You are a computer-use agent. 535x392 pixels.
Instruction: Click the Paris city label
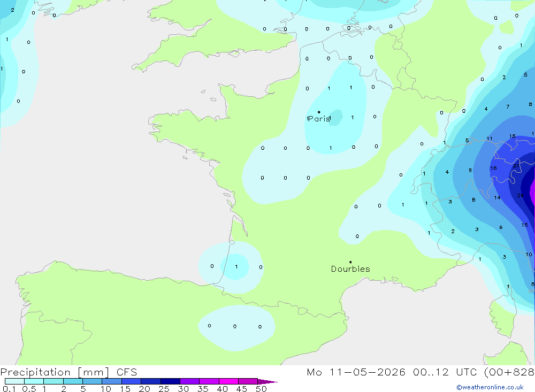click(319, 119)
